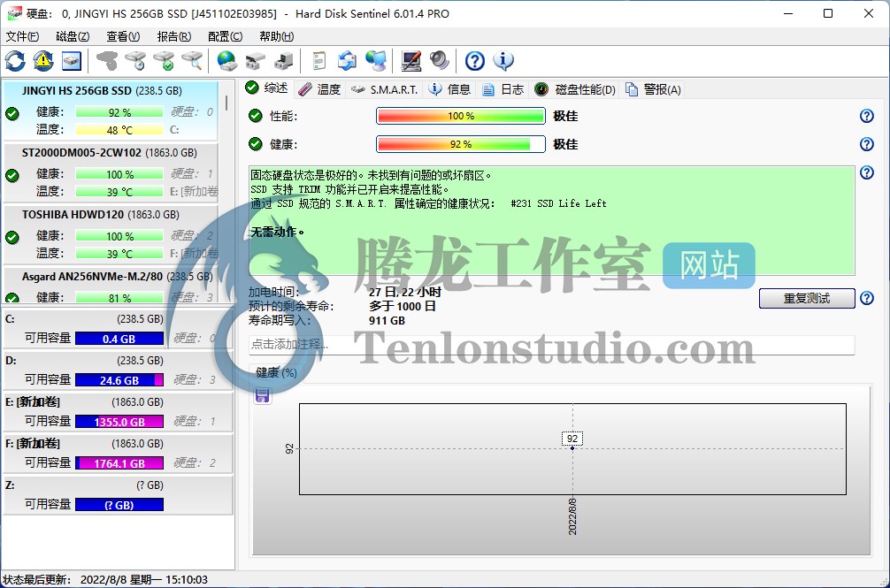Switch to the 综述 tab

coord(267,88)
